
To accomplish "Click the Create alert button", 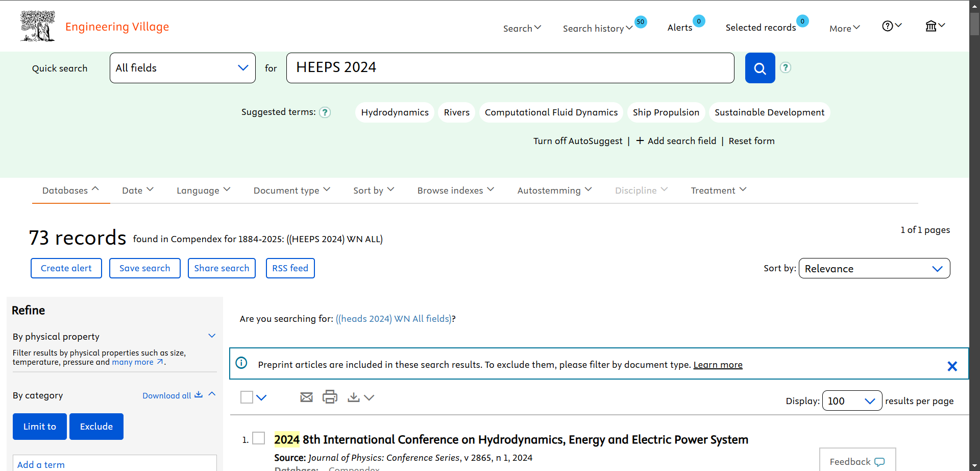I will tap(66, 268).
